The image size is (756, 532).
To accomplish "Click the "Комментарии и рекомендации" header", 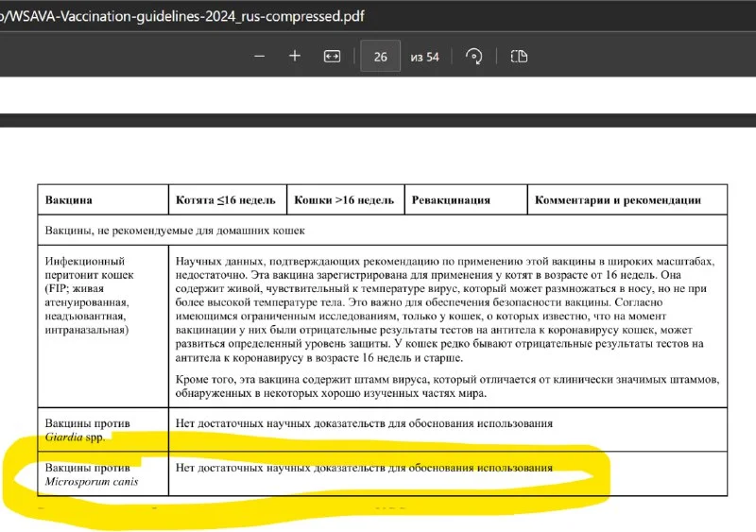I will [618, 200].
